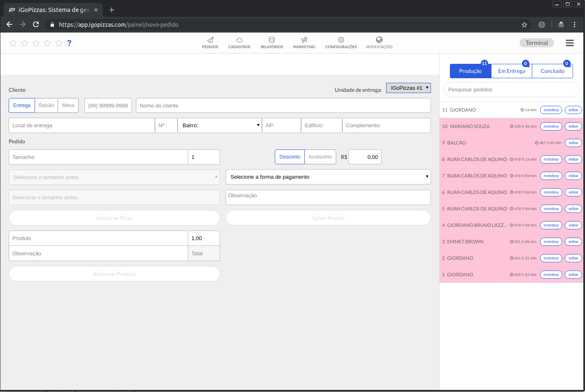
Task: Switch to the Em Entrega tab
Action: [x=511, y=71]
